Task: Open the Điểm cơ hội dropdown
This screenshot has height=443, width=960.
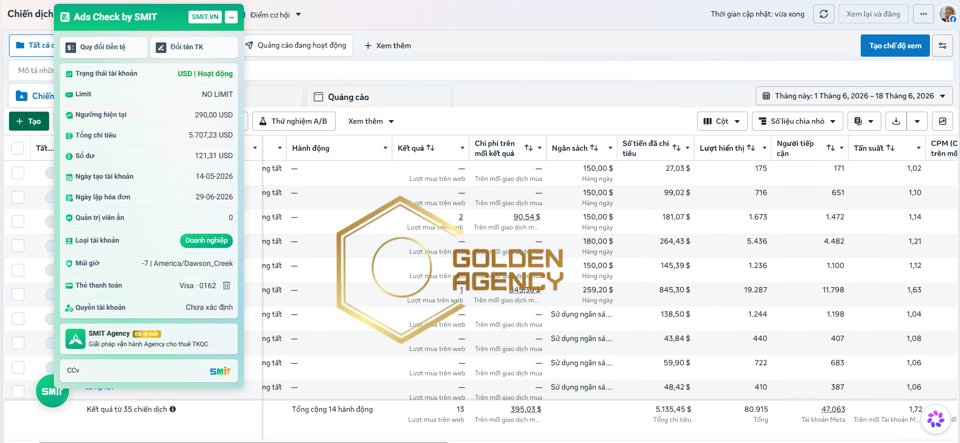Action: 277,15
